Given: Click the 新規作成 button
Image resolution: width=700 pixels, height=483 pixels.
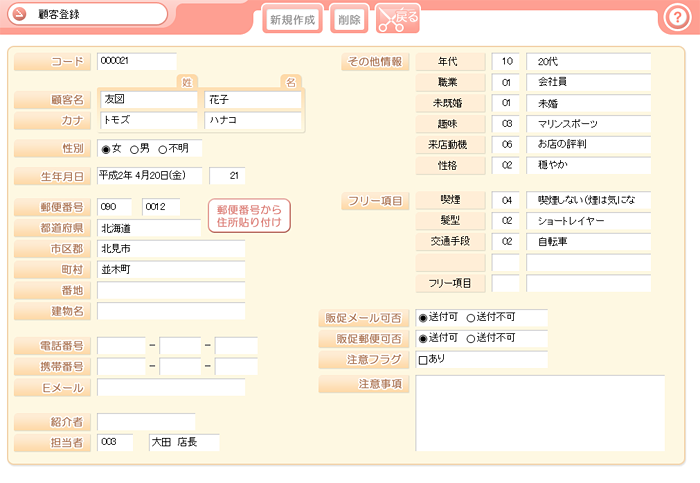Looking at the screenshot, I should pos(293,19).
